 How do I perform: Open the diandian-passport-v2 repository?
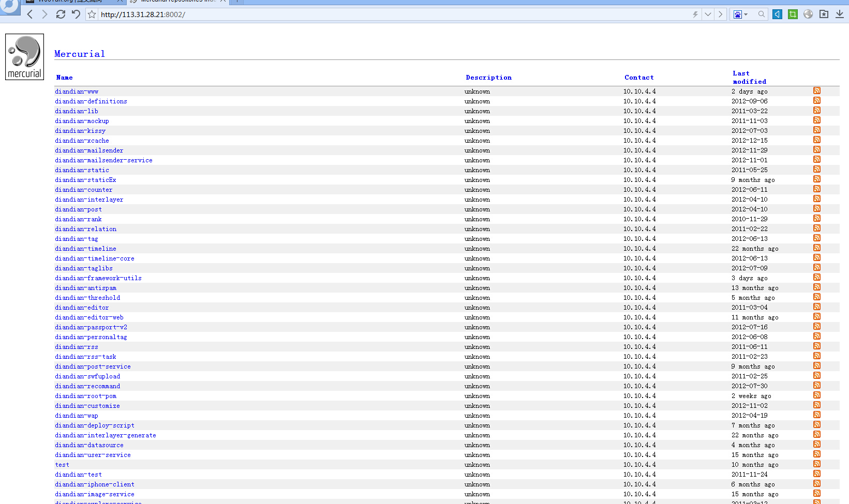[91, 327]
